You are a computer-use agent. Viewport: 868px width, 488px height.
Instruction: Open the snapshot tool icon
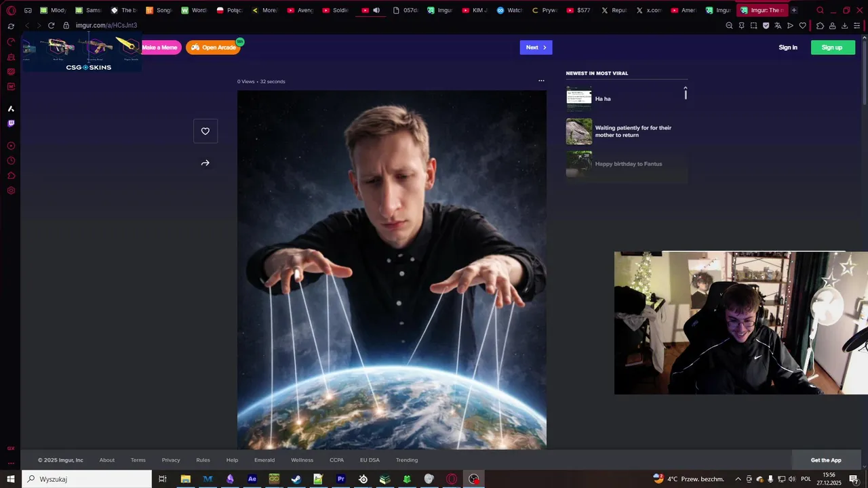coord(753,26)
